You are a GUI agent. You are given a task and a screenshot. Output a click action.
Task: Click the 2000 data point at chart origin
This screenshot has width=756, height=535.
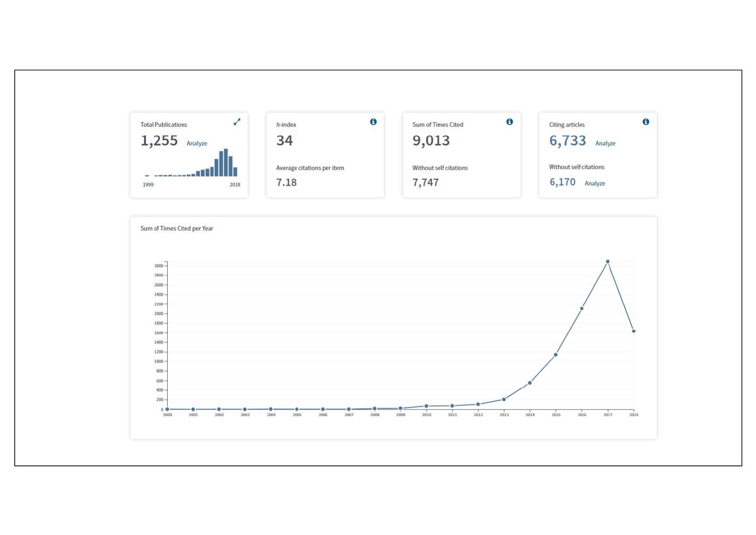click(167, 409)
